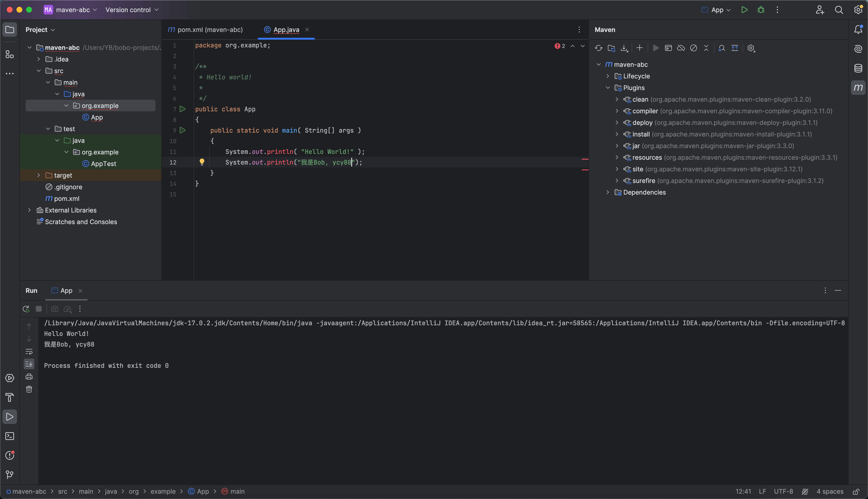Expand External Libraries node
868x499 pixels.
(30, 210)
